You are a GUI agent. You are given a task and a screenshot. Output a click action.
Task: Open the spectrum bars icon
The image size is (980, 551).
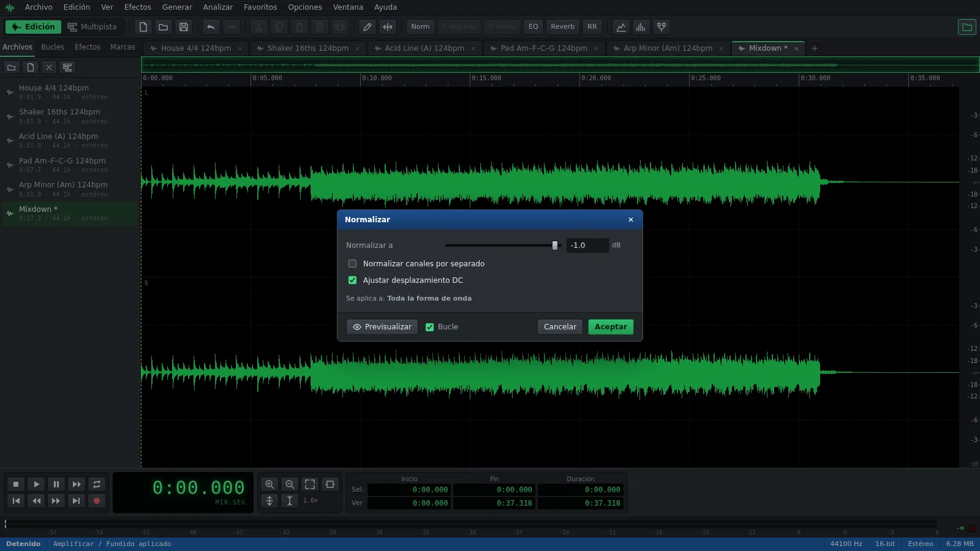641,27
